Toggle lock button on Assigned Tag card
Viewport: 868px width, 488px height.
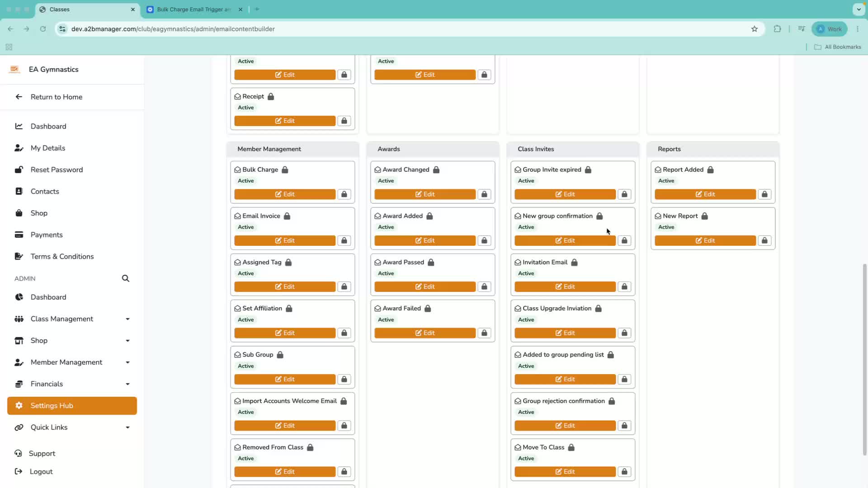point(344,287)
